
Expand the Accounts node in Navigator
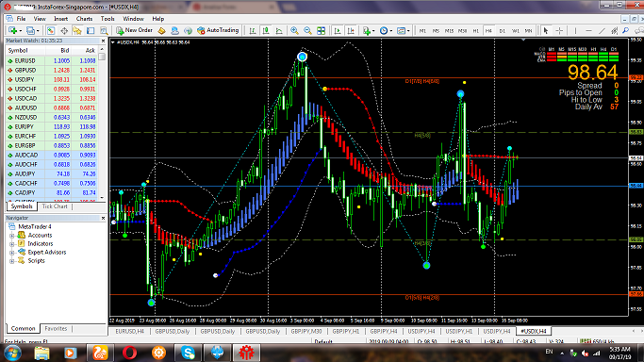[x=11, y=235]
